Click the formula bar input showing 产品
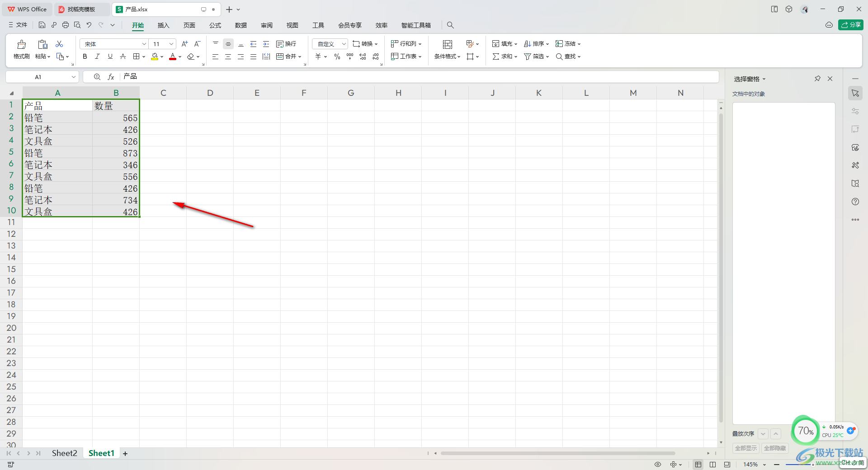The image size is (868, 470). click(x=418, y=77)
